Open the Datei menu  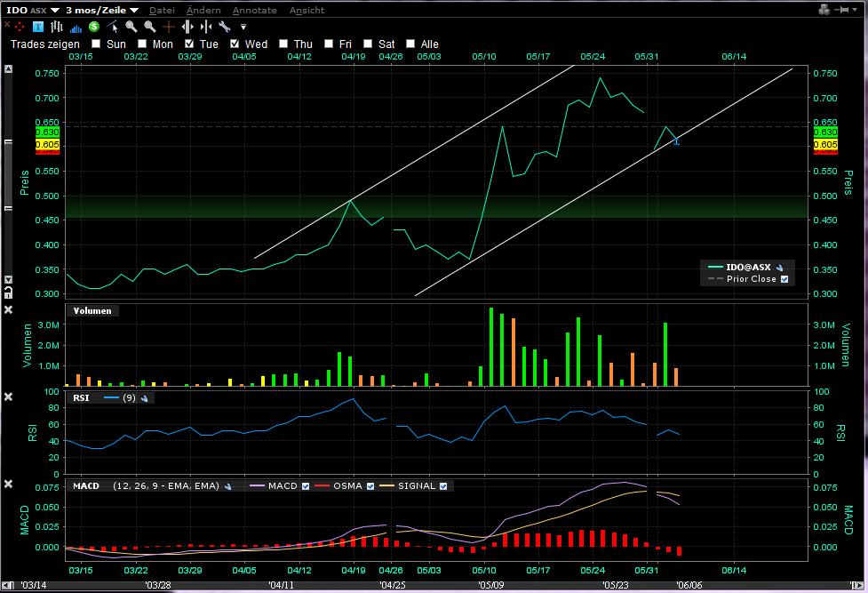tap(162, 10)
